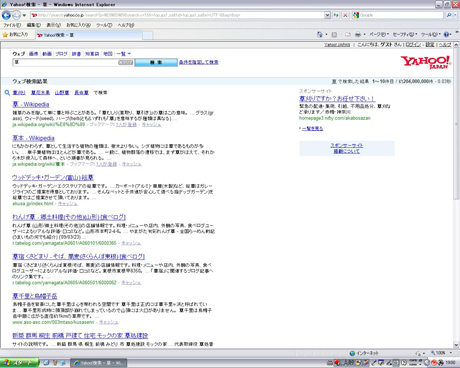Click the Feeds icon in the command bar
This screenshot has height=368, width=460.
(x=334, y=34)
